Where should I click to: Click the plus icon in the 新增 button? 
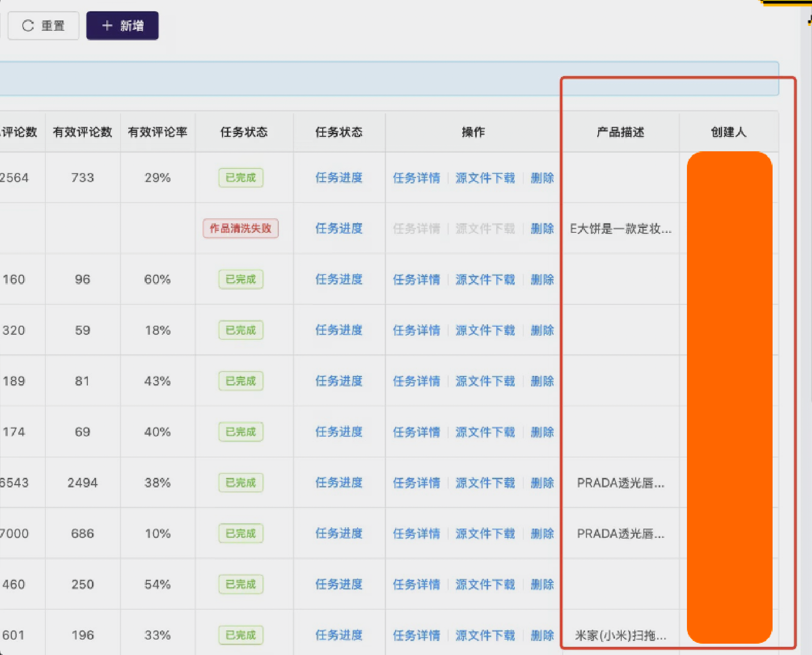[x=107, y=26]
